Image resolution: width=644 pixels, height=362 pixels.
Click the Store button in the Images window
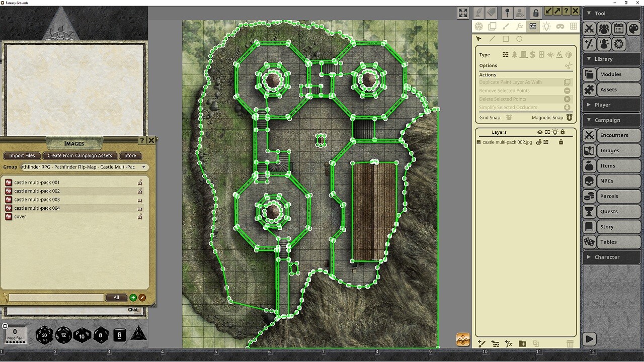pos(130,156)
